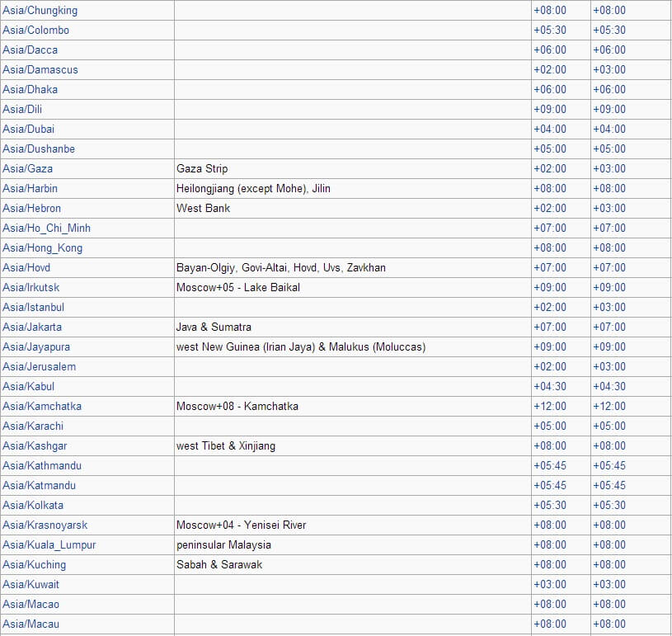Select the Asia/Macau link
The height and width of the screenshot is (636, 672).
pos(31,624)
